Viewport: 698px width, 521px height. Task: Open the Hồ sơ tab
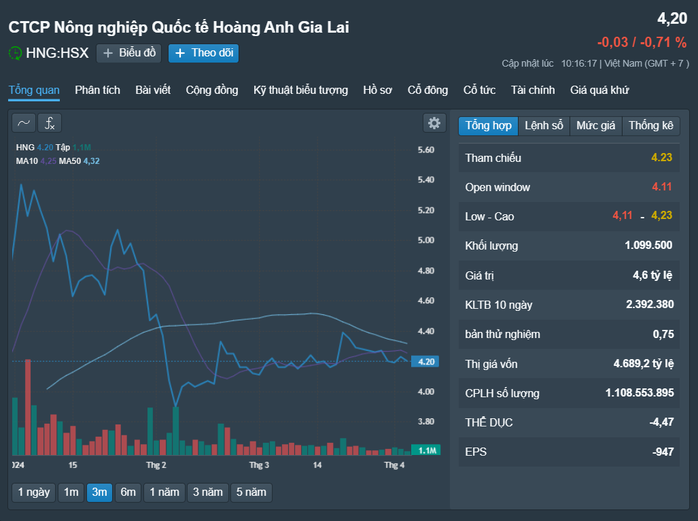[377, 90]
